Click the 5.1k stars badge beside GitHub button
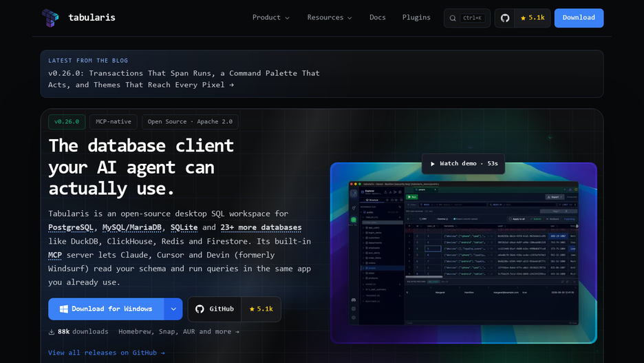This screenshot has width=644, height=363. pos(261,309)
